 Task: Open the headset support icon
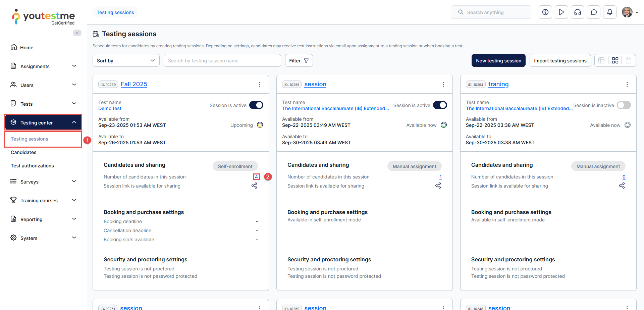pos(577,12)
